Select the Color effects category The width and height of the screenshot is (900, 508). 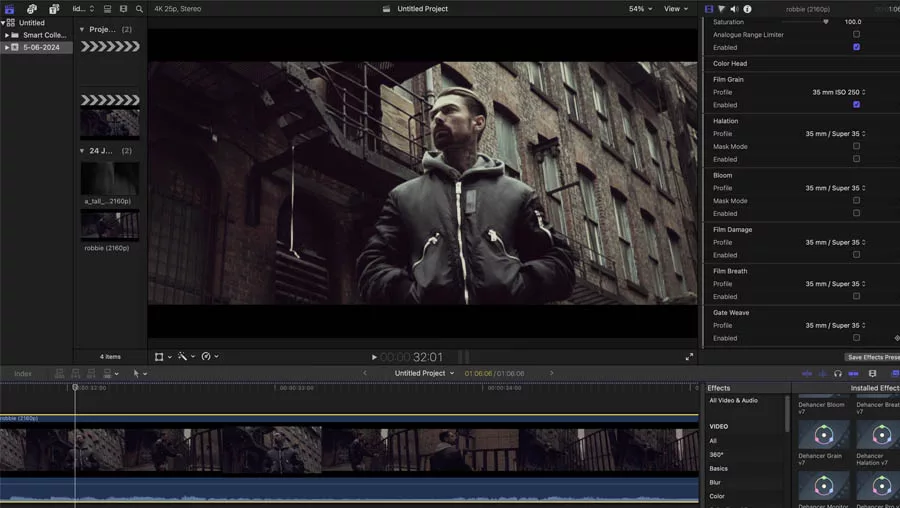coord(717,496)
